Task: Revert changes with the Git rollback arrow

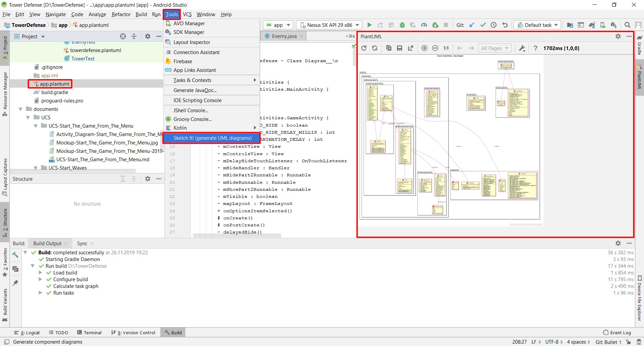Action: pos(505,25)
